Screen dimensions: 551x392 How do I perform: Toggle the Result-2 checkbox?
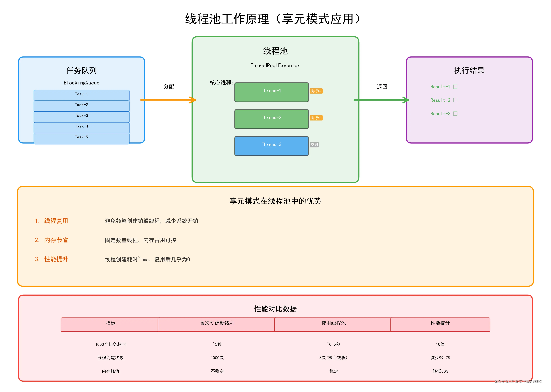coord(455,100)
